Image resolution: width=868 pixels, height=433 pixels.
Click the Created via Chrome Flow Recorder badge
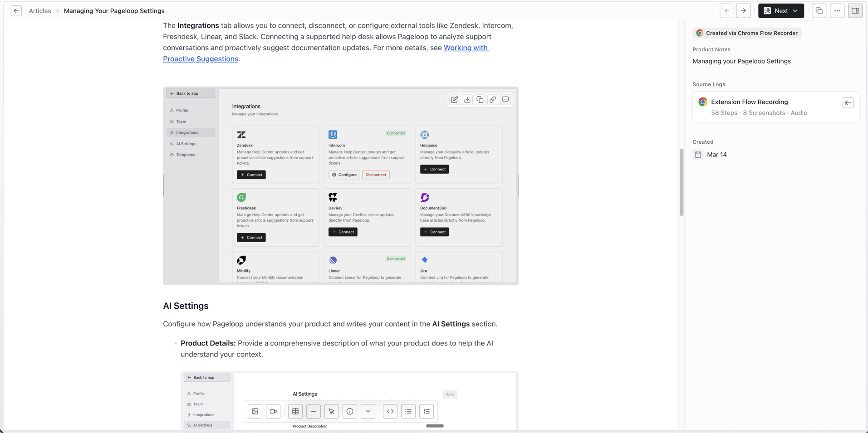(x=747, y=33)
